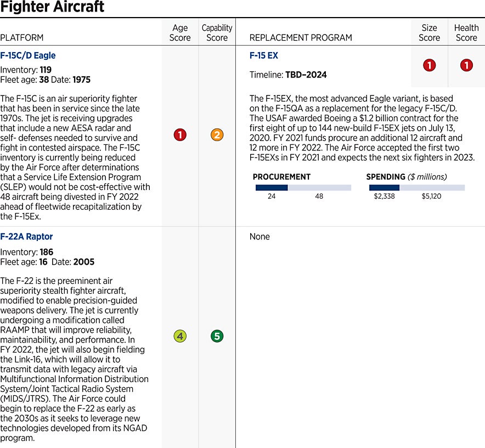Select the PLATFORM column header
This screenshot has width=485, height=448.
coord(22,38)
